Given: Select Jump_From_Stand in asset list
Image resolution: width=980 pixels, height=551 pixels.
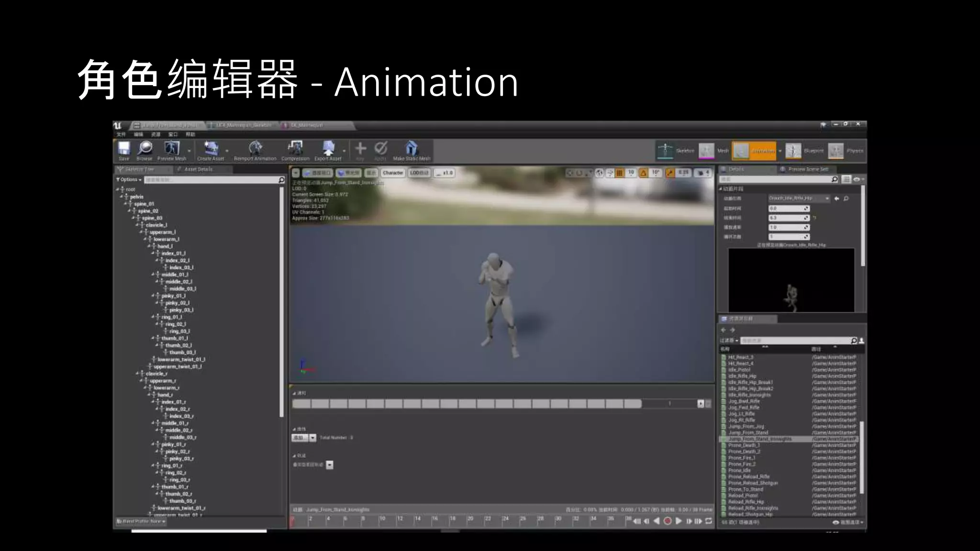Looking at the screenshot, I should [x=748, y=432].
